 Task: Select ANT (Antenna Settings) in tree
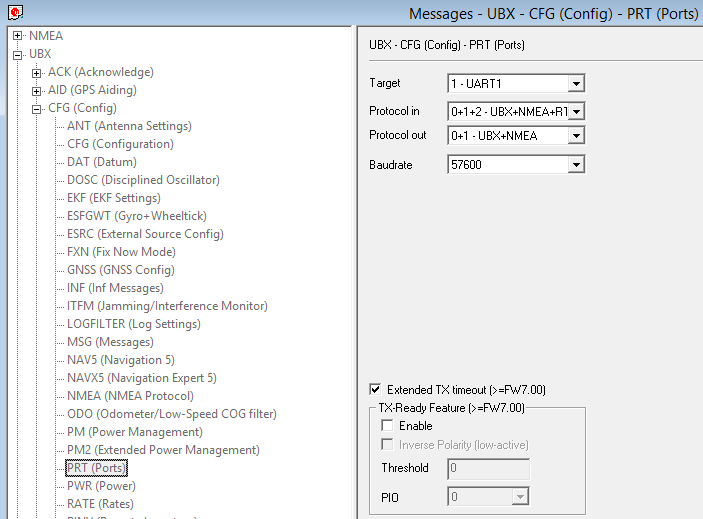[x=129, y=126]
